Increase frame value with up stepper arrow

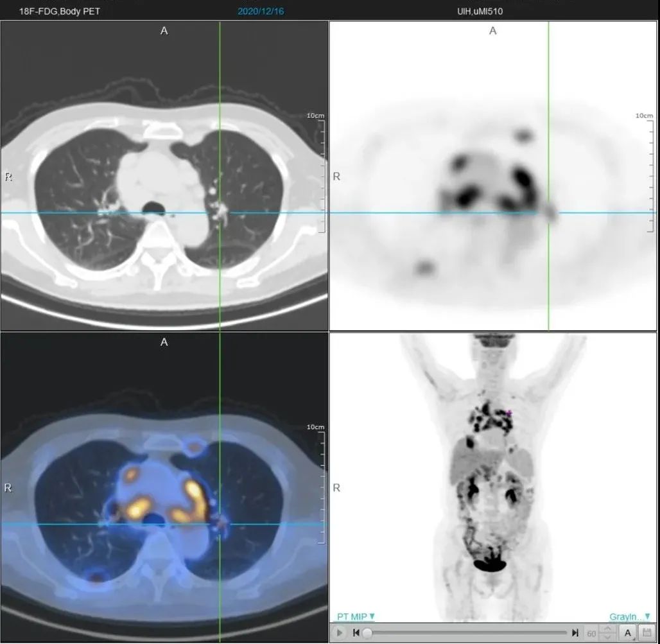(607, 629)
